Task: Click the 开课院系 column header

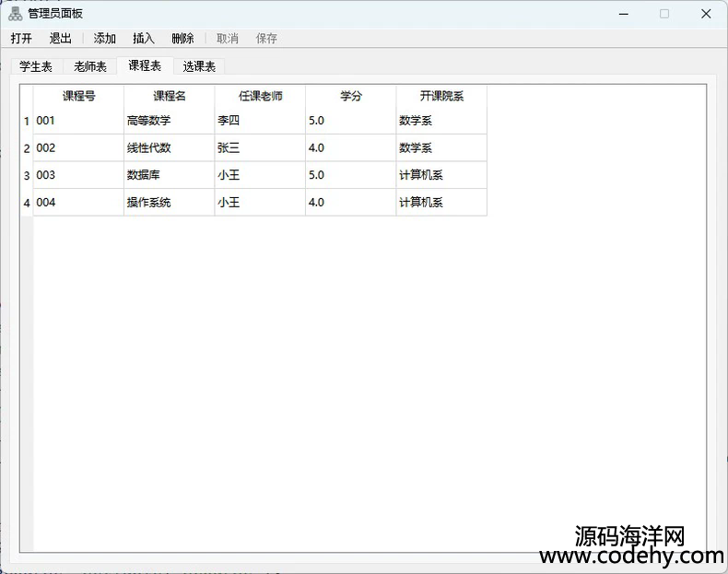Action: (441, 96)
